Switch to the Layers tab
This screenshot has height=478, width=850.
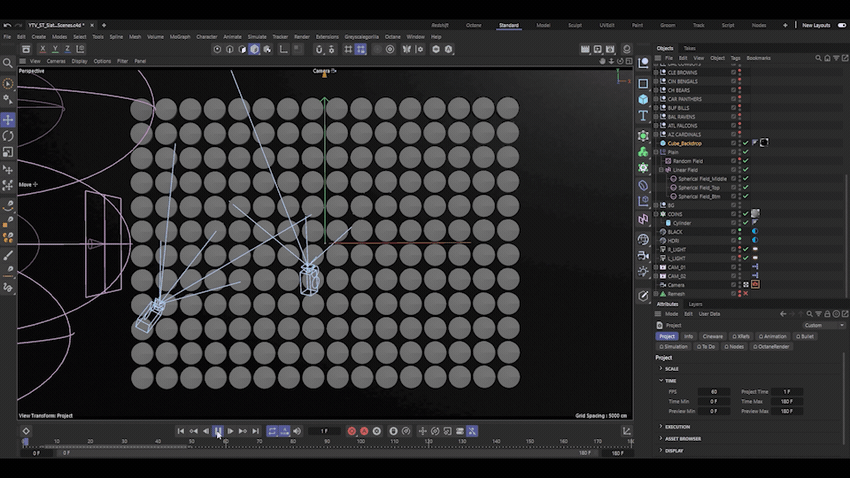695,304
